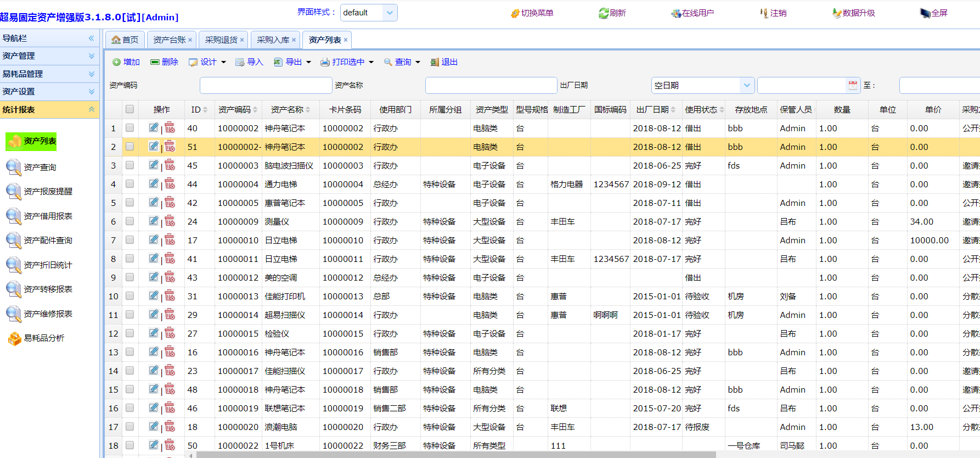980x458 pixels.
Task: Click the edit pencil icon in row 1
Action: pos(154,128)
